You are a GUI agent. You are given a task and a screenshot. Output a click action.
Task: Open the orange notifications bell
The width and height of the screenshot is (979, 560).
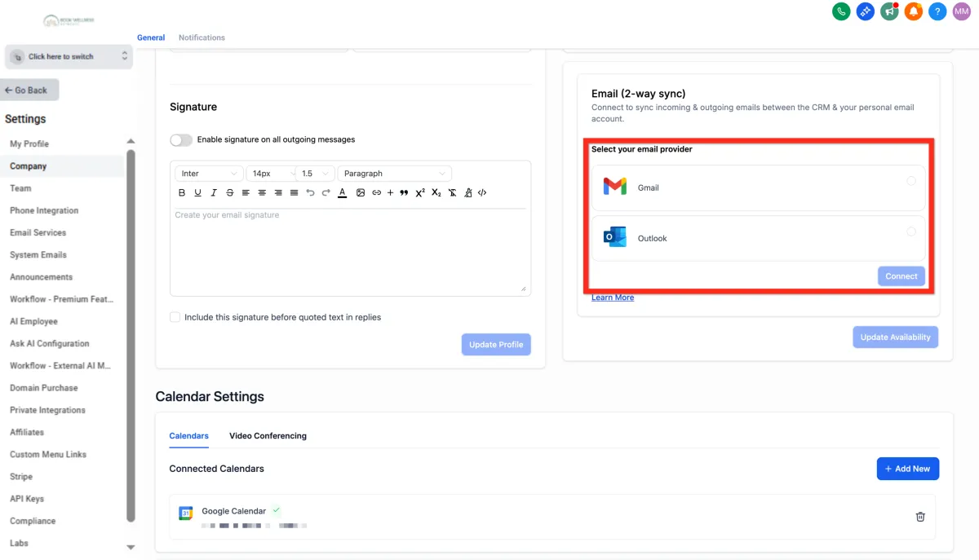(914, 11)
